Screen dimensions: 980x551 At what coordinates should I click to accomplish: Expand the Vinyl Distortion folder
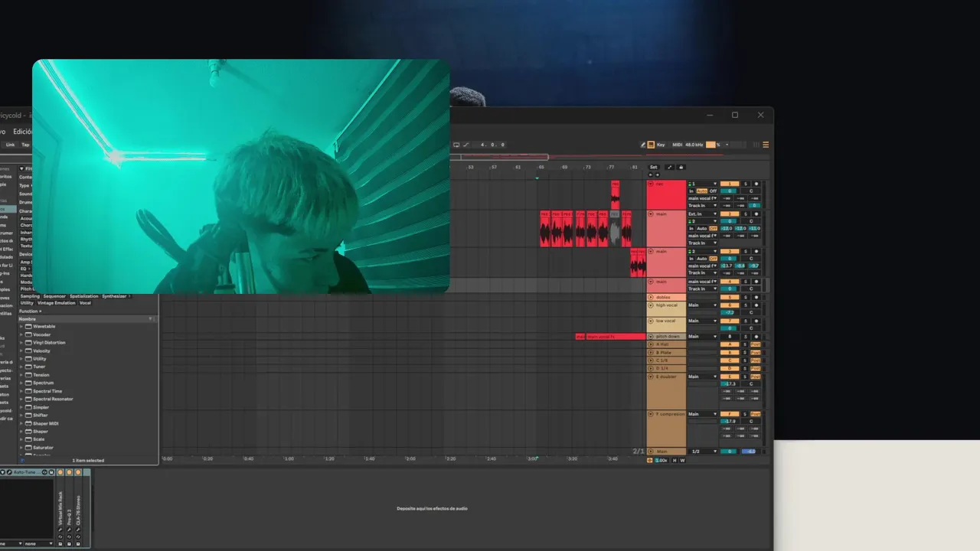[x=21, y=343]
